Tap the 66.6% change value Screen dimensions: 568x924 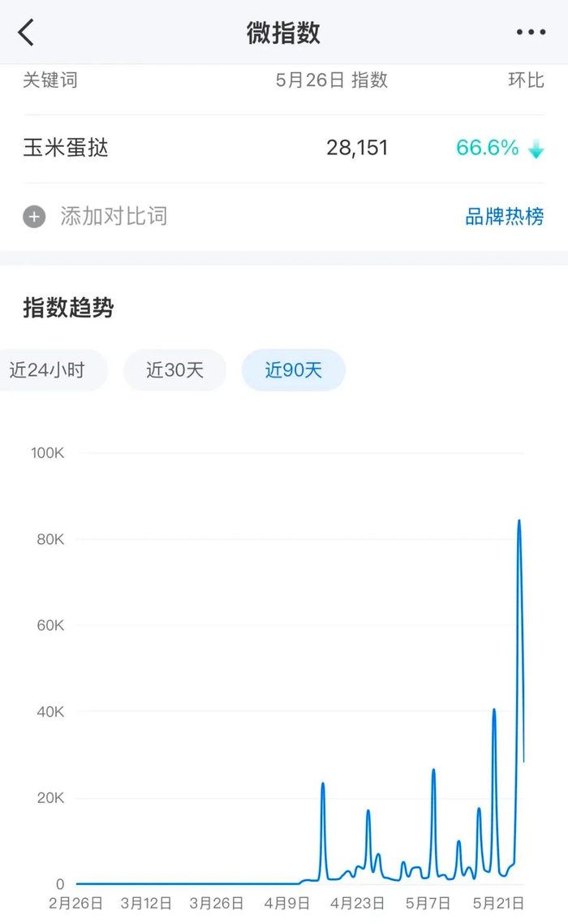pos(488,147)
